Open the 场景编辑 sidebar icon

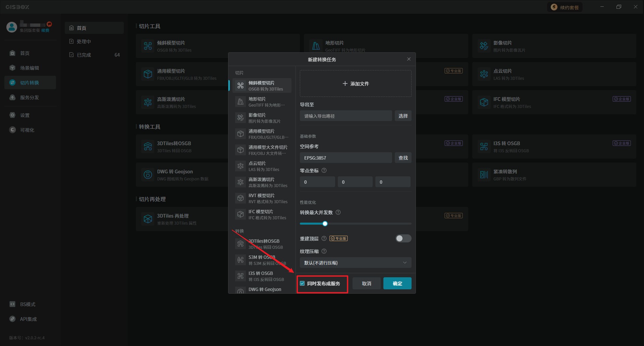(12, 68)
